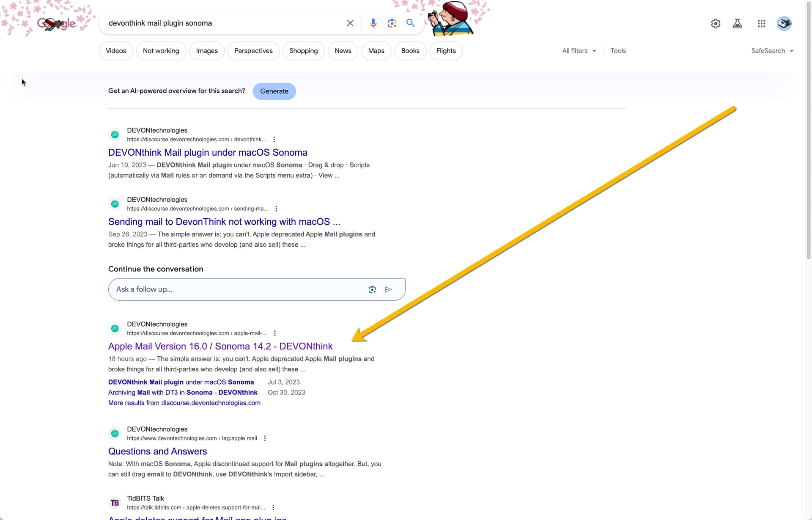Click TidBITS Talk TB favicon
The height and width of the screenshot is (520, 812).
point(115,503)
